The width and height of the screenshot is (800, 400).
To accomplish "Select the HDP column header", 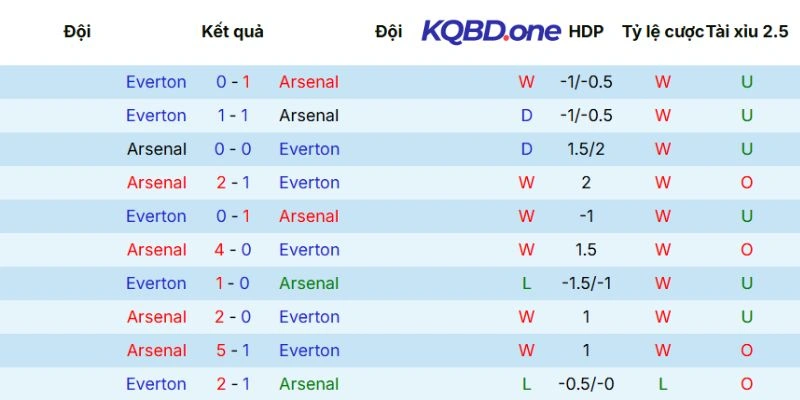I will tap(585, 32).
